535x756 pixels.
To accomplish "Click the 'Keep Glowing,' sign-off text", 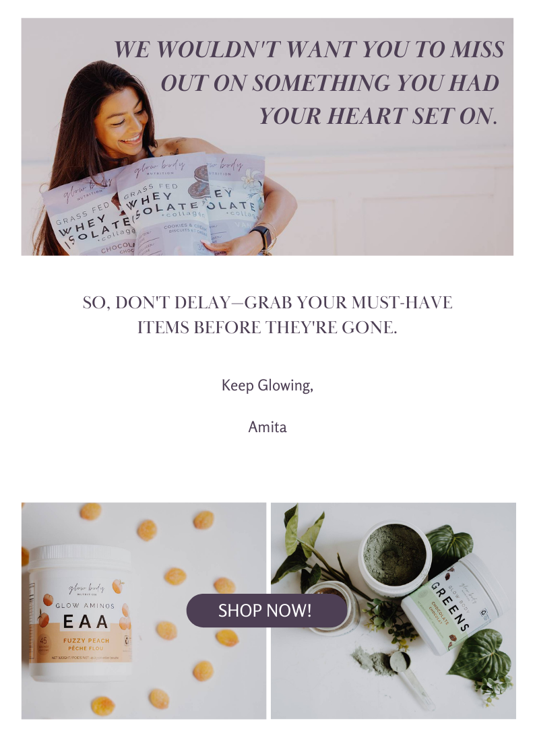I will click(x=267, y=385).
